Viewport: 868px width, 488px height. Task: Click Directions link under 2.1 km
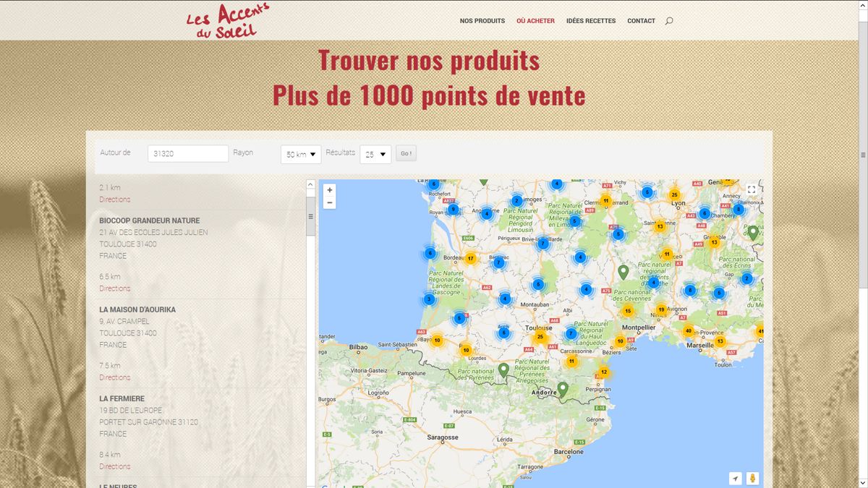(x=115, y=200)
